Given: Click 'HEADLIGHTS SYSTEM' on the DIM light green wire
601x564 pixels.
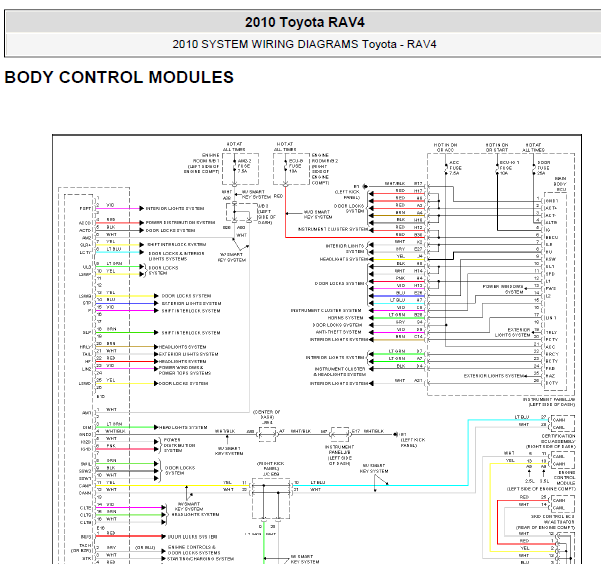Looking at the screenshot, I should point(183,427).
